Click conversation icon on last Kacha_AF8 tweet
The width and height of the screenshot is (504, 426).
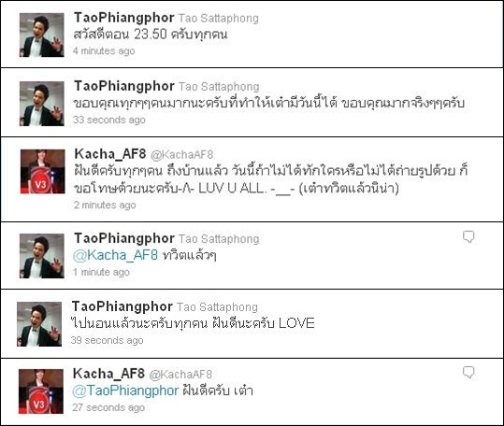tap(468, 373)
